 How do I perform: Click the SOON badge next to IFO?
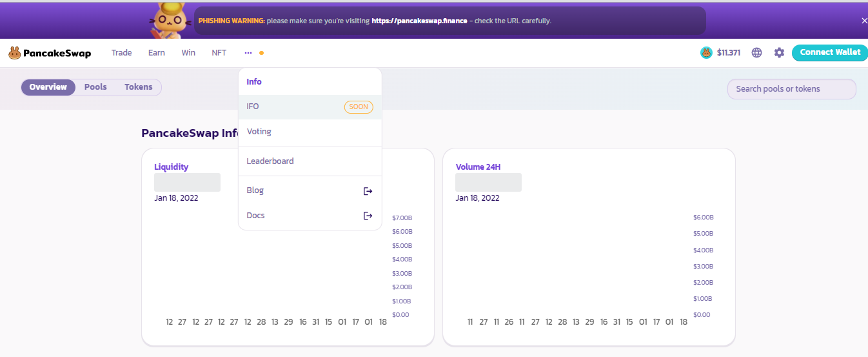[359, 107]
